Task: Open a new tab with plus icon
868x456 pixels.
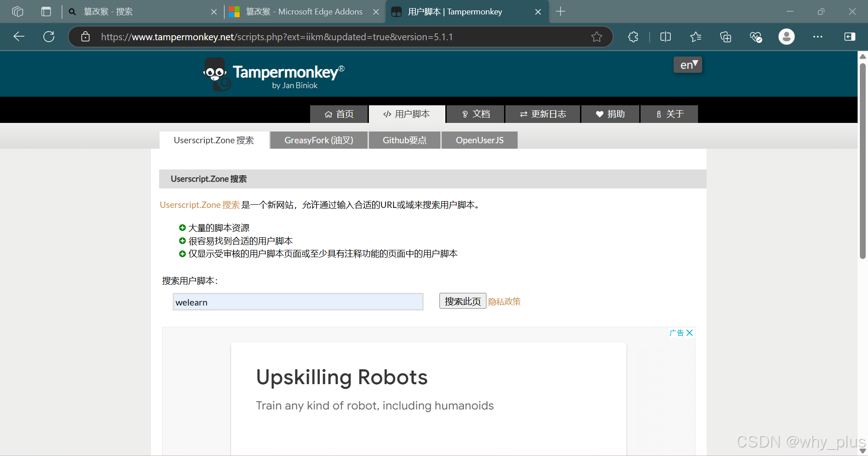Action: (x=561, y=12)
